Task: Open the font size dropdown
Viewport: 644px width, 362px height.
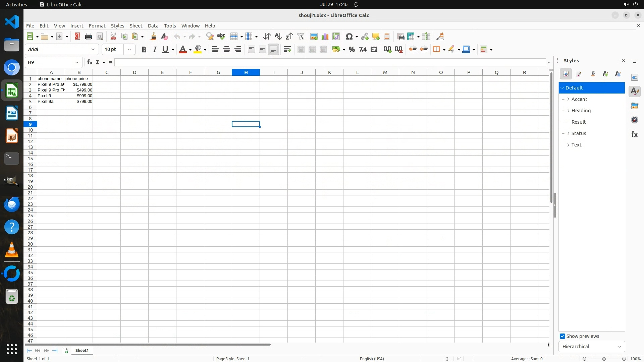Action: click(129, 50)
